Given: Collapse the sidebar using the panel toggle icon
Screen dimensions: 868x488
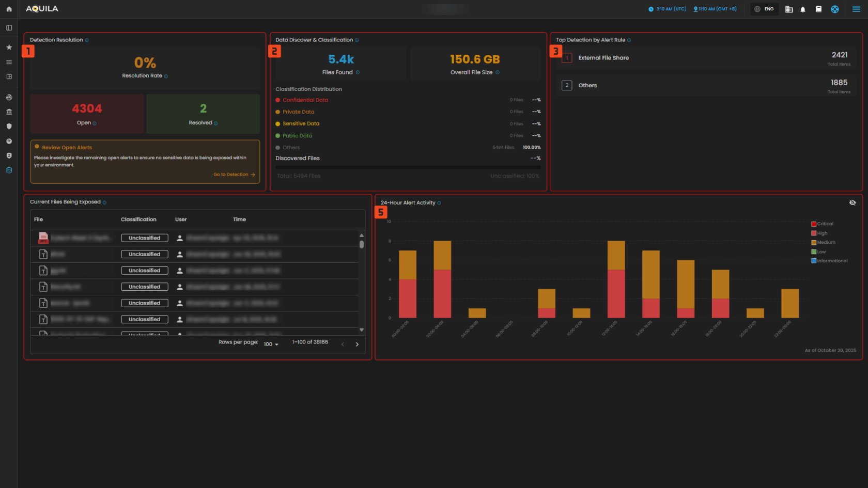Looking at the screenshot, I should click(x=9, y=27).
